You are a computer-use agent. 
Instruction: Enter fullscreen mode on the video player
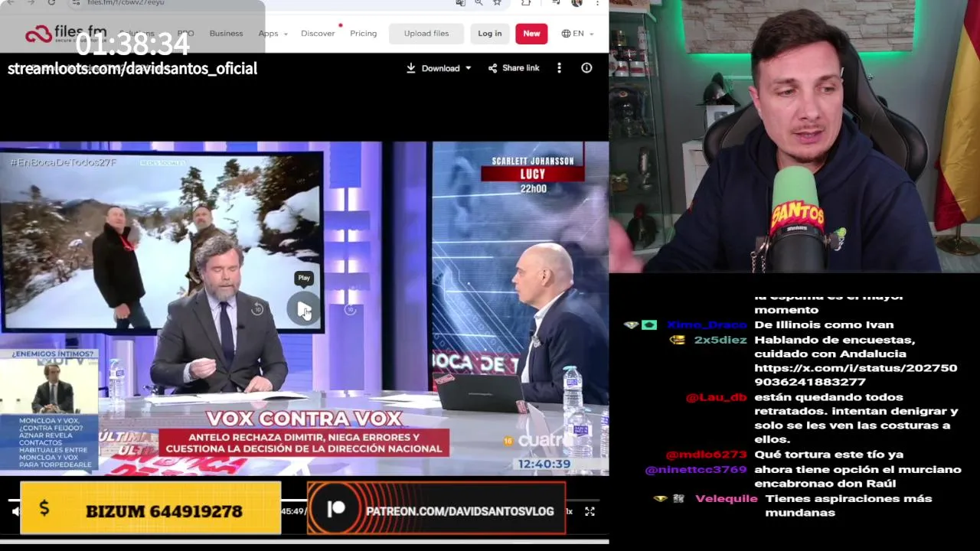coord(590,511)
